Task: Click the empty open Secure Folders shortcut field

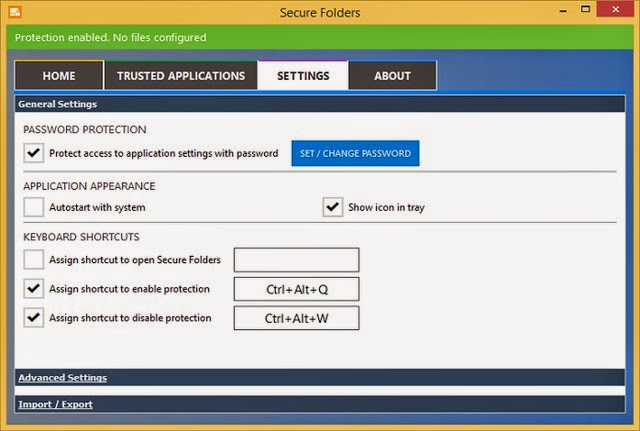Action: [x=297, y=260]
